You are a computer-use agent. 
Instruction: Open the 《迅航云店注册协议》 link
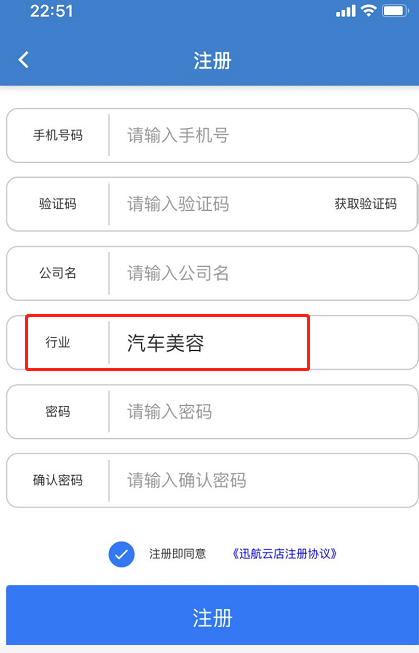pos(285,554)
